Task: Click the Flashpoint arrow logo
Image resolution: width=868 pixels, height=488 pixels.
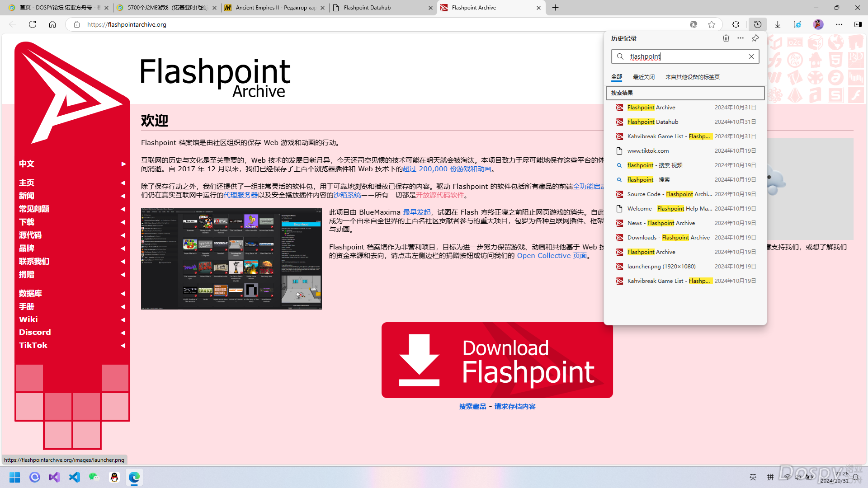Action: pos(72,94)
